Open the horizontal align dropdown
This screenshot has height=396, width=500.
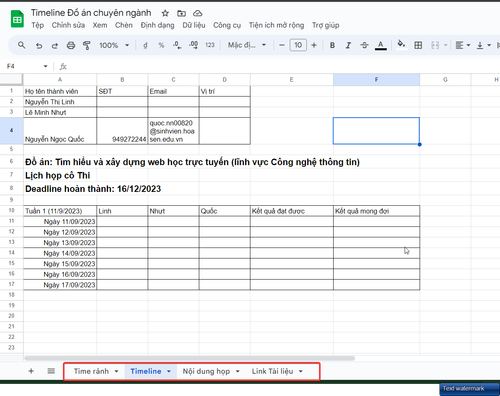pyautogui.click(x=463, y=45)
